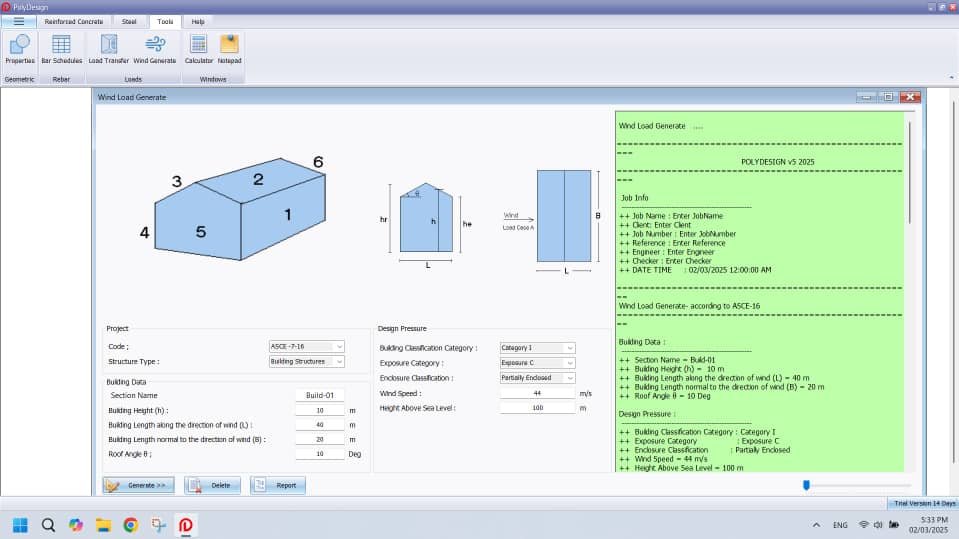
Task: Open the Load Transfer tool
Action: point(108,49)
